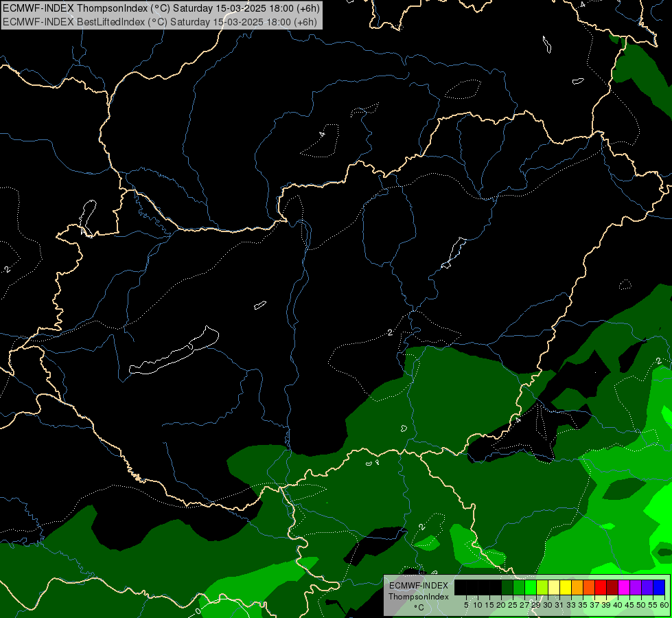Click the legend tick label 27
The height and width of the screenshot is (618, 672).
pyautogui.click(x=524, y=605)
